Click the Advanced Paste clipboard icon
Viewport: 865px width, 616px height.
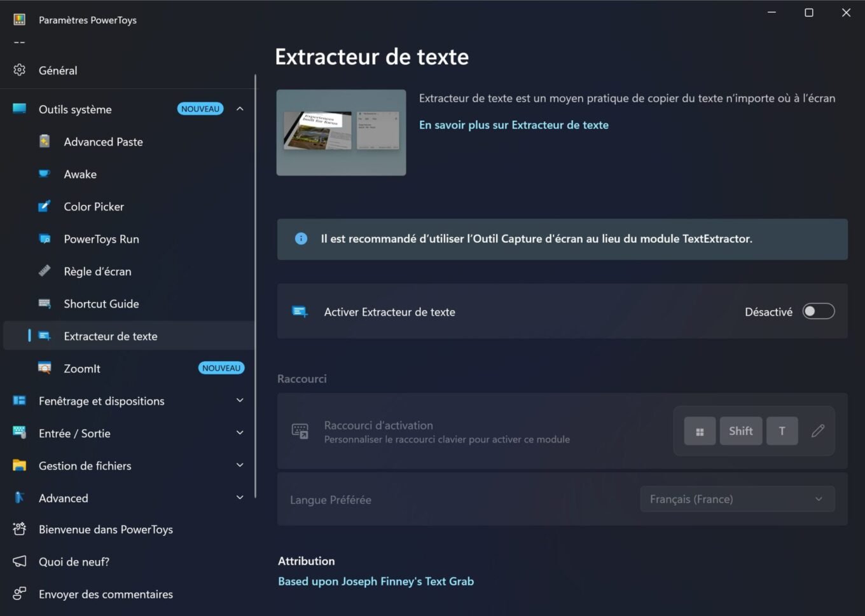click(x=45, y=141)
